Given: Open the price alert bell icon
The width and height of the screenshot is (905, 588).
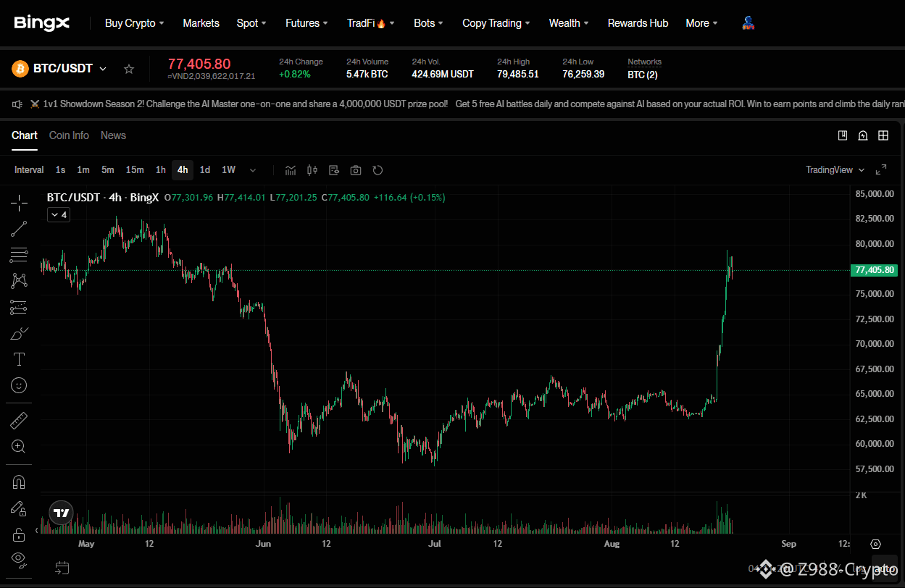Looking at the screenshot, I should (863, 135).
